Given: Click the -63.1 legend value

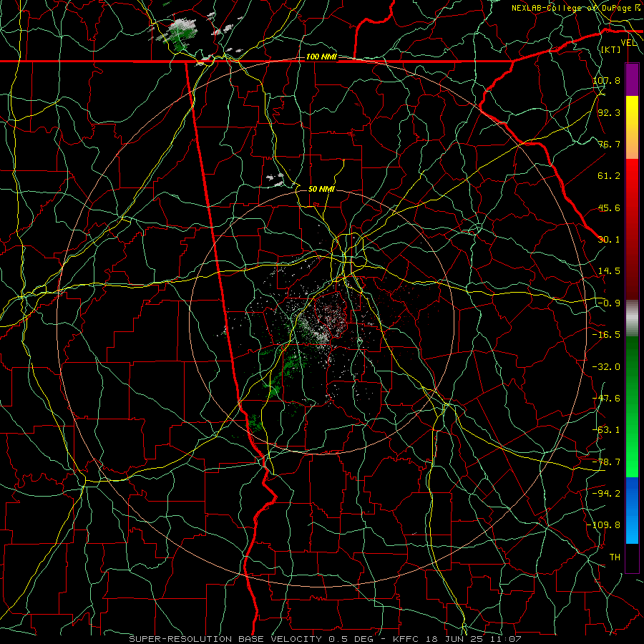Looking at the screenshot, I should tap(606, 430).
